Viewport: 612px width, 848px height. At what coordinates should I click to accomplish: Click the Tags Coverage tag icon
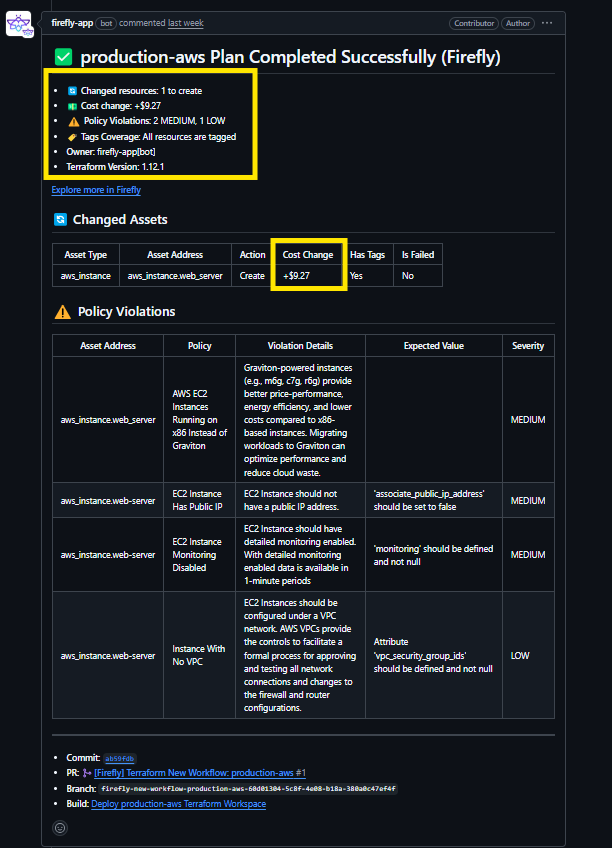tap(72, 137)
